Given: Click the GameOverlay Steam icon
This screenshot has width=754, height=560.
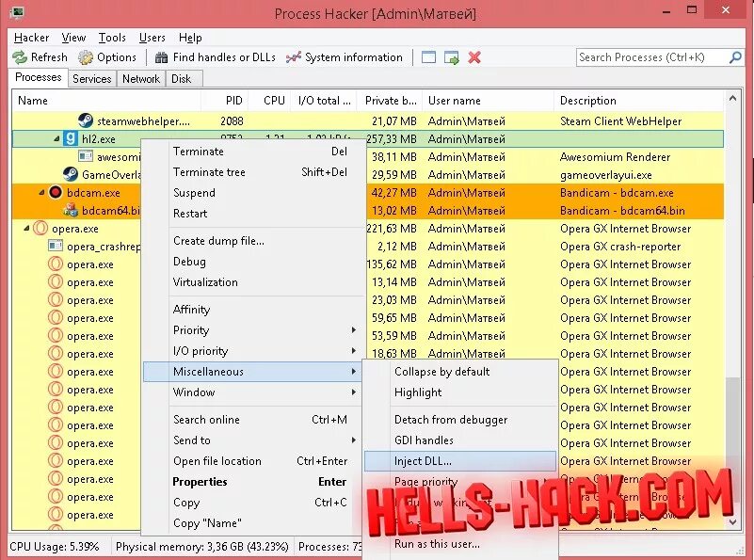Looking at the screenshot, I should [71, 174].
